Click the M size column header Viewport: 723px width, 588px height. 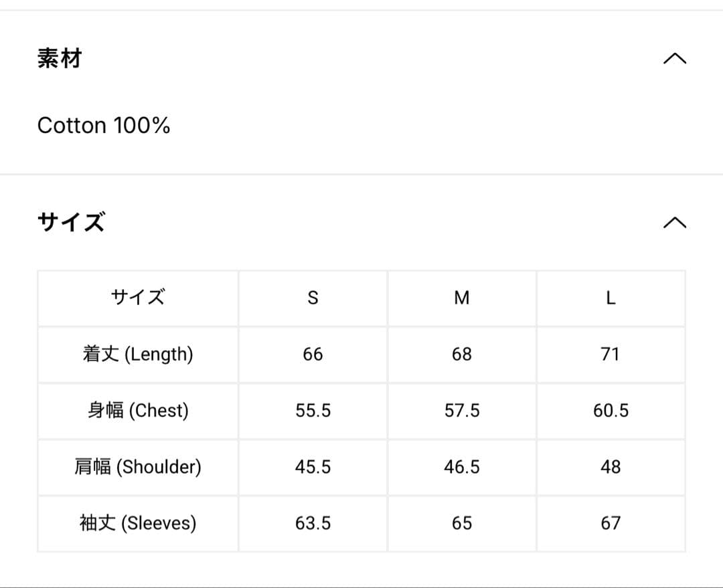(462, 298)
